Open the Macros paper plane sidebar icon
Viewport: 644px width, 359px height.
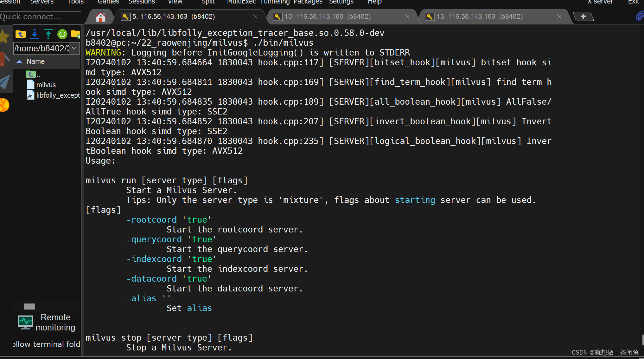coord(5,81)
